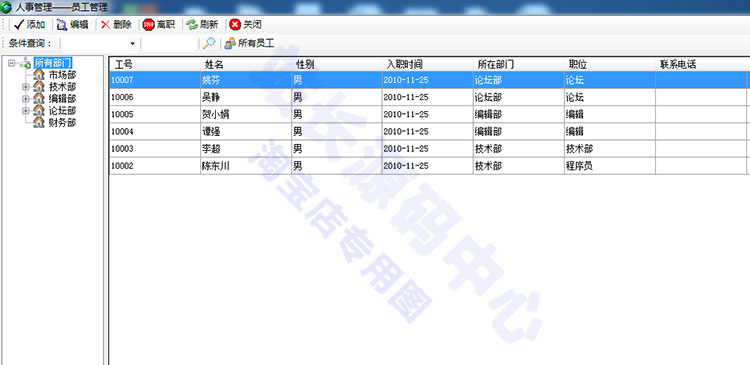Click the 删除 button label
This screenshot has width=750, height=365.
[122, 25]
